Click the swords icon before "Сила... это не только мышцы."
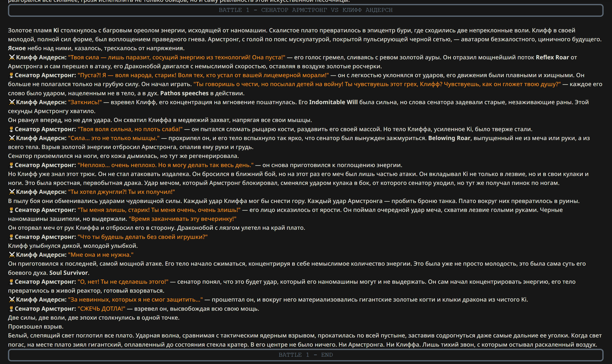The width and height of the screenshot is (612, 364). 12,138
